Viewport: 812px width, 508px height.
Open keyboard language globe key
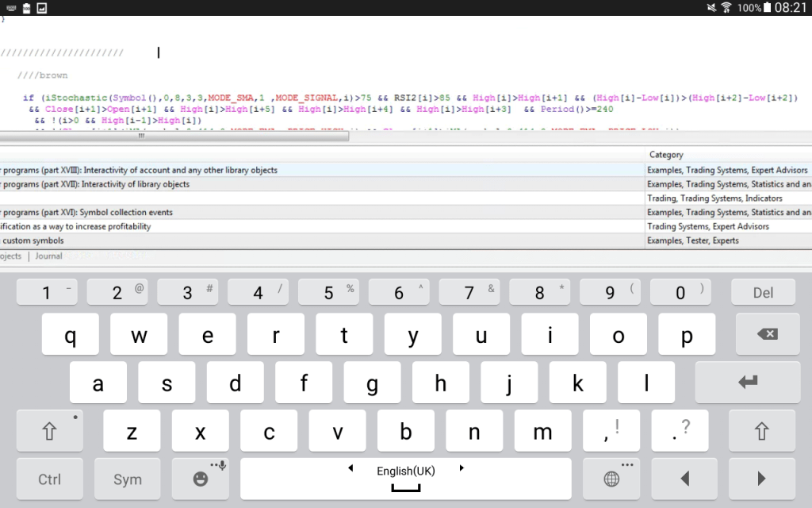611,479
